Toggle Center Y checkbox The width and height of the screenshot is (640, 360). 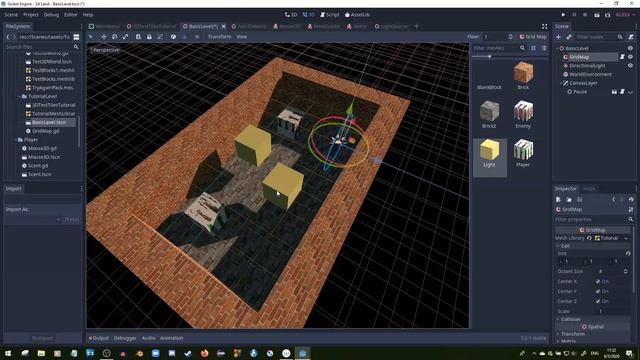pyautogui.click(x=598, y=291)
